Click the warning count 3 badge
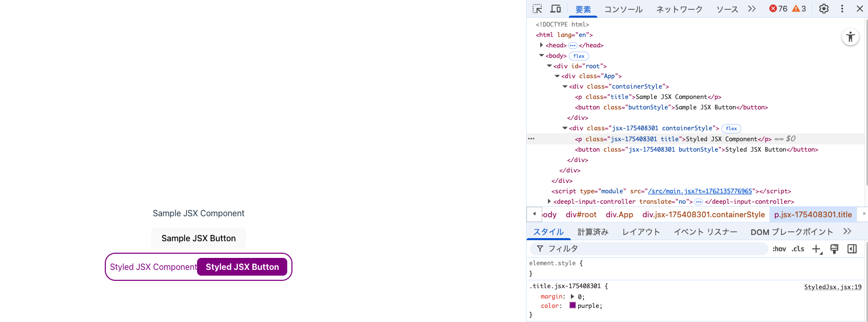868x322 pixels. pyautogui.click(x=799, y=9)
